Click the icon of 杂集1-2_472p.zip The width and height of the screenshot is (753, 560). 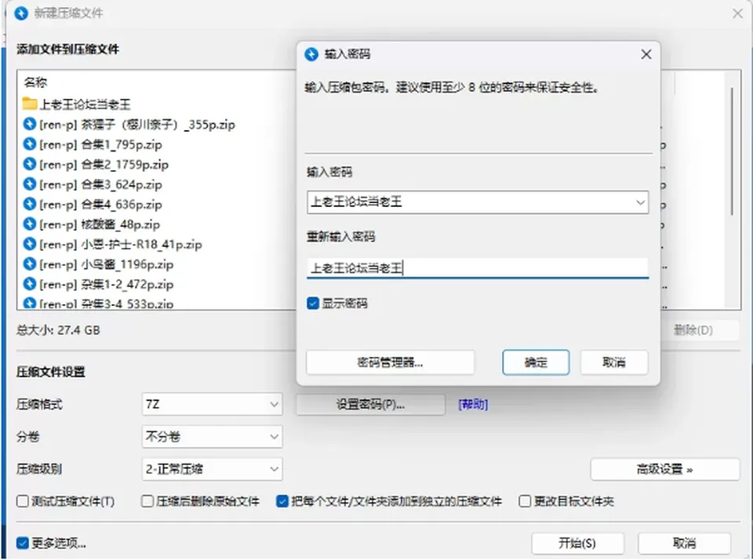click(30, 284)
